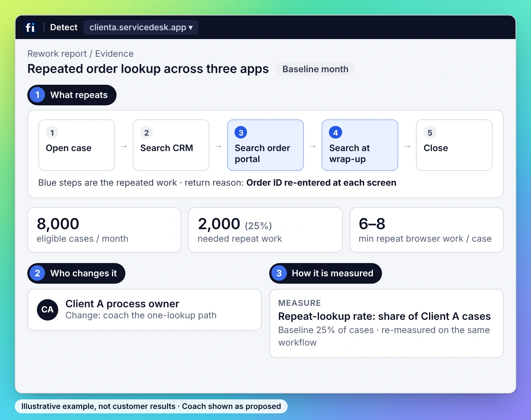Viewport: 531px width, 420px height.
Task: Click the Baseline 25% of cases description
Action: (x=384, y=336)
